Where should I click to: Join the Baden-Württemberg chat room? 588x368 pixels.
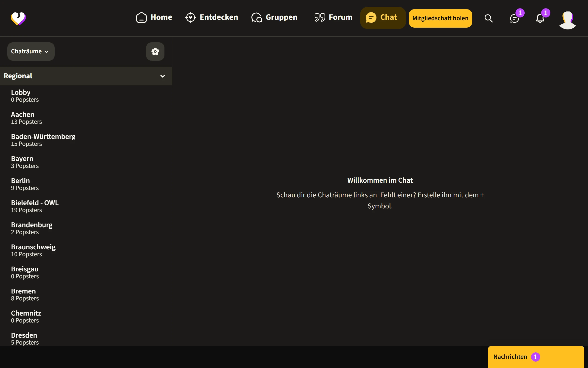pos(86,140)
